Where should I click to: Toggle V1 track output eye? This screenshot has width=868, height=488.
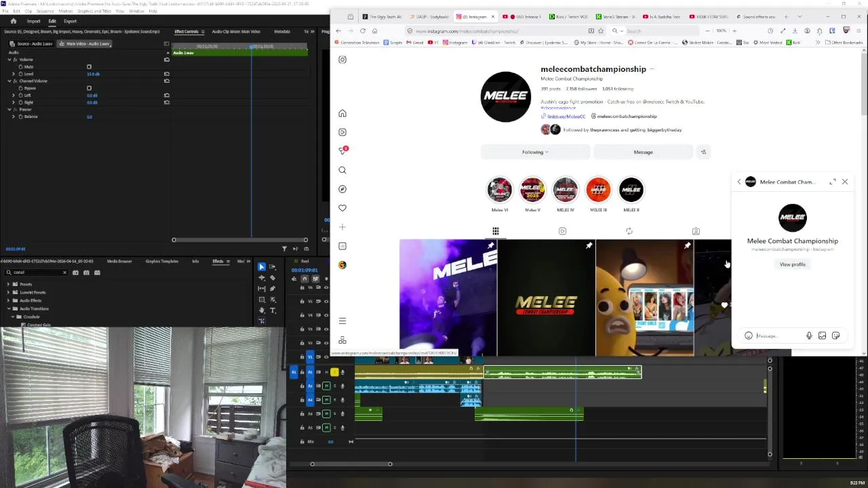(326, 357)
